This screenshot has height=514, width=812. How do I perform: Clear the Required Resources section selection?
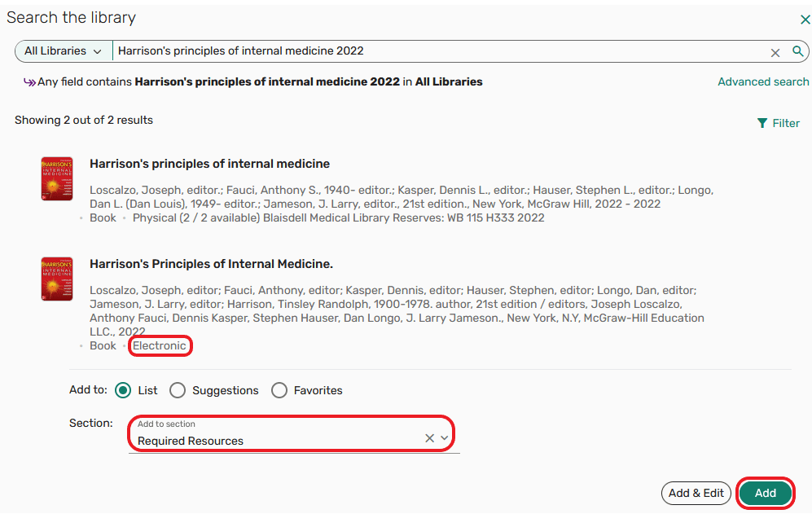point(429,438)
